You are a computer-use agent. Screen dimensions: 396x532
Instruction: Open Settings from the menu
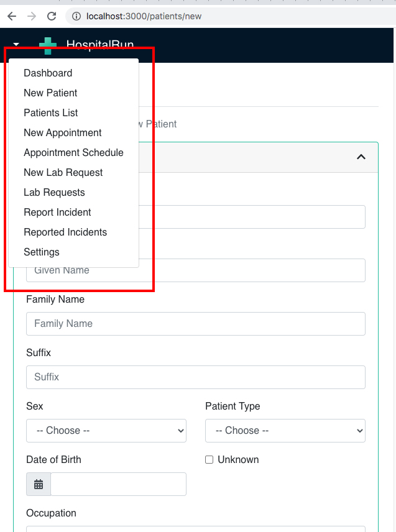pyautogui.click(x=41, y=252)
